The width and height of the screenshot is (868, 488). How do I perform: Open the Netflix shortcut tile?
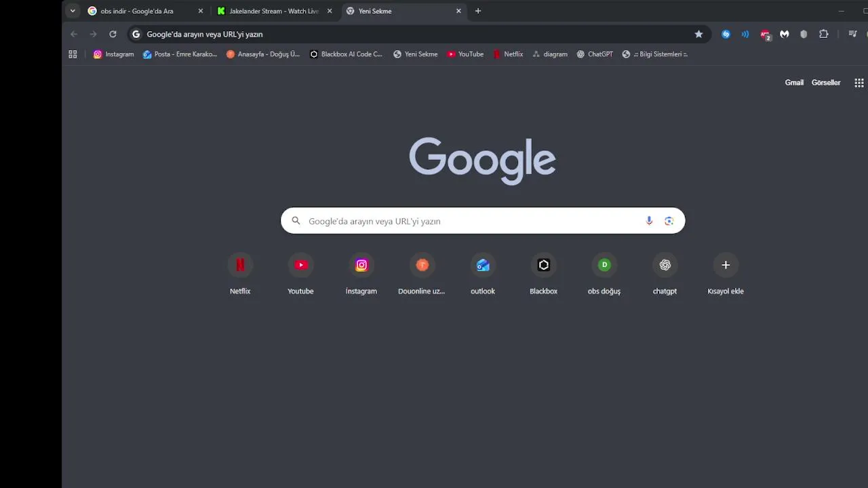pos(240,274)
